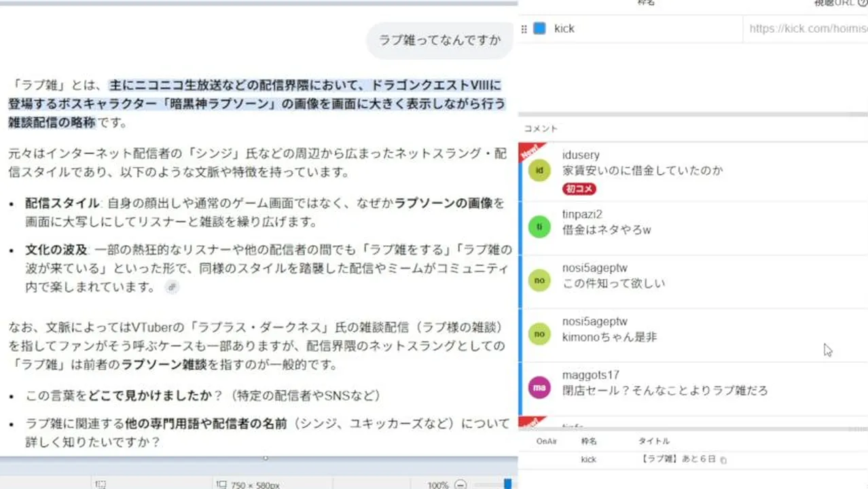Click the OnAir column header

point(547,441)
